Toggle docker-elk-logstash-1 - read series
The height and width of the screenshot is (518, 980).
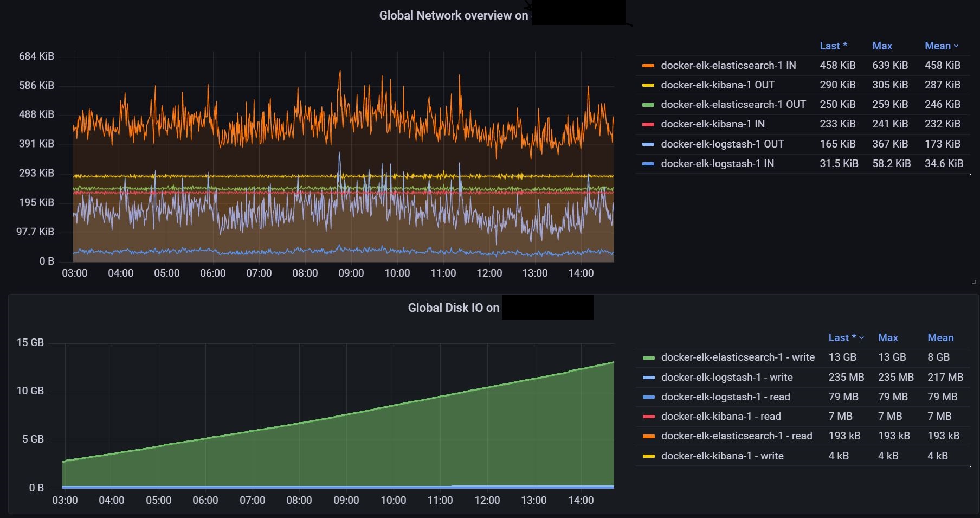pos(726,397)
